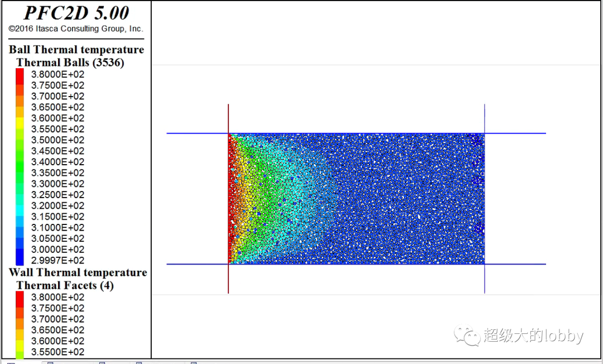Image resolution: width=603 pixels, height=364 pixels.
Task: Select the Thermal Balls (3536) legend label
Action: 70,63
